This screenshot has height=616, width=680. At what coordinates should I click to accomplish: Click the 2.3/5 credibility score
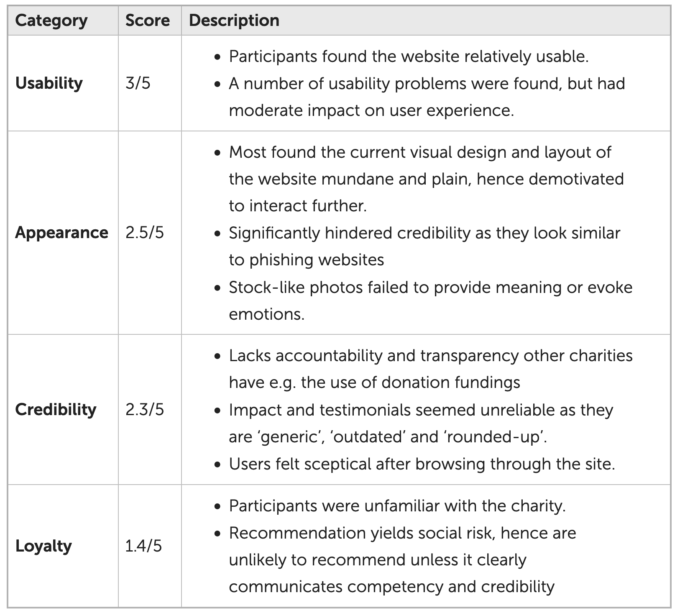[145, 409]
